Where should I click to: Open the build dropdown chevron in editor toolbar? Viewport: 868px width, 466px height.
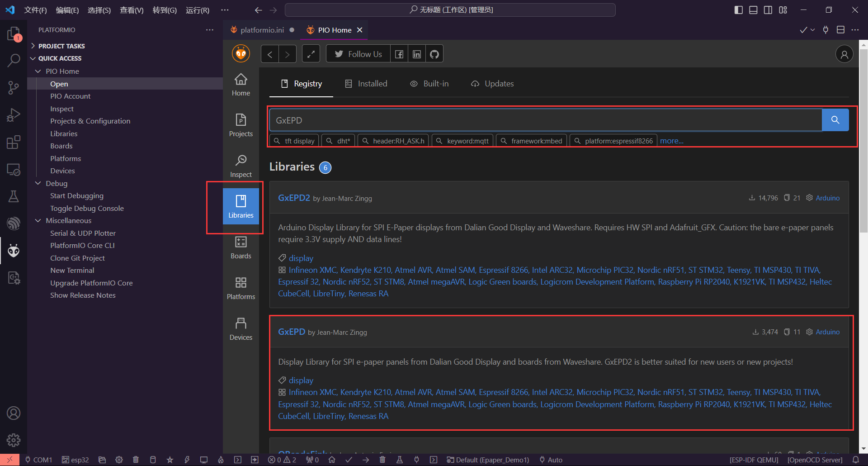point(813,30)
